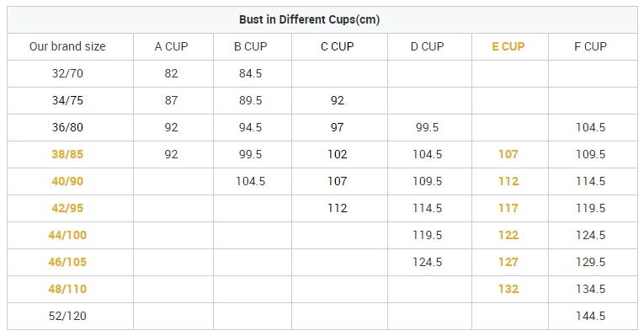Click the 42/95 size row label

tap(67, 208)
